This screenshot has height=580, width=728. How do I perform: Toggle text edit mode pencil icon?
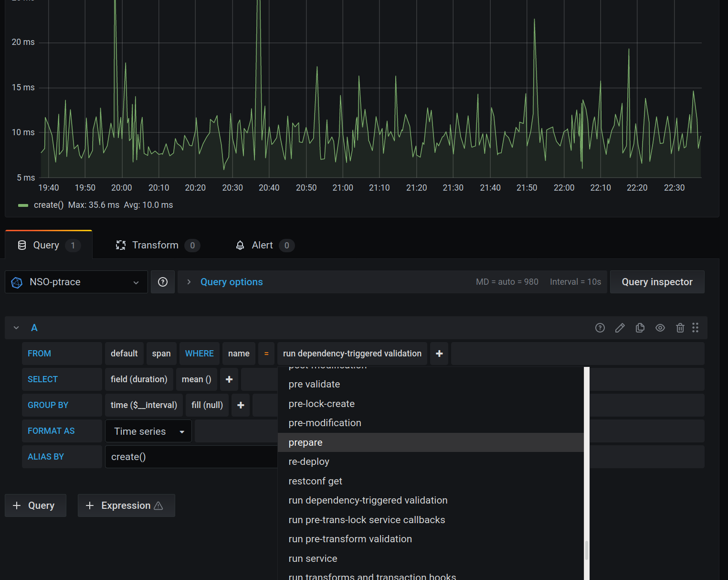coord(620,328)
